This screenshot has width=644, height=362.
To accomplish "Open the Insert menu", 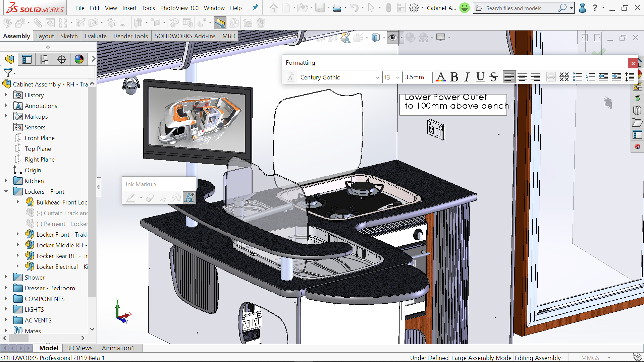I will point(129,8).
